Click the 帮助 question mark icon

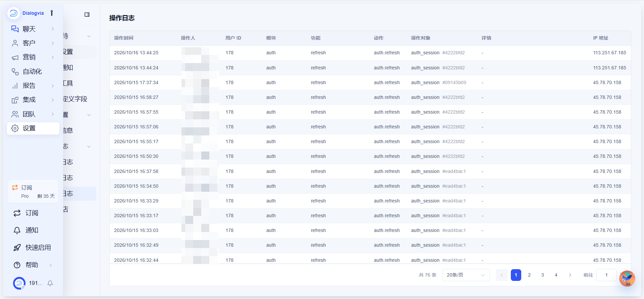17,265
